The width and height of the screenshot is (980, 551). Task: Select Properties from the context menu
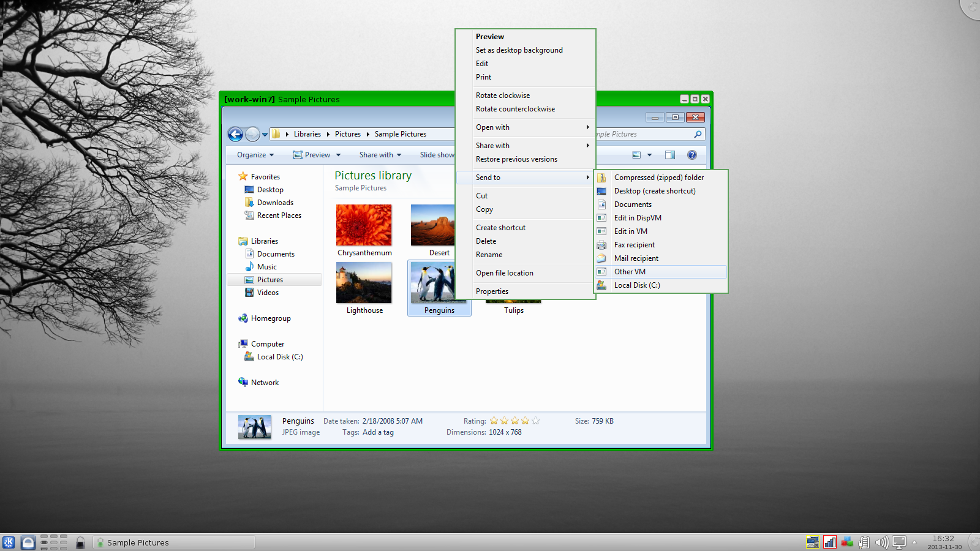[x=492, y=291]
